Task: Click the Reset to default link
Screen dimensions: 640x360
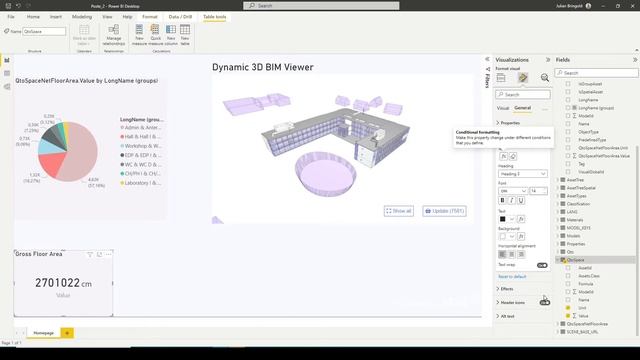Action: [x=512, y=277]
